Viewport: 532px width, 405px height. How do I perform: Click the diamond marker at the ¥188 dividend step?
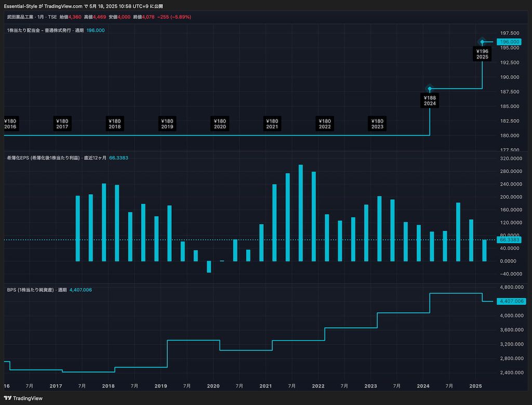click(430, 89)
